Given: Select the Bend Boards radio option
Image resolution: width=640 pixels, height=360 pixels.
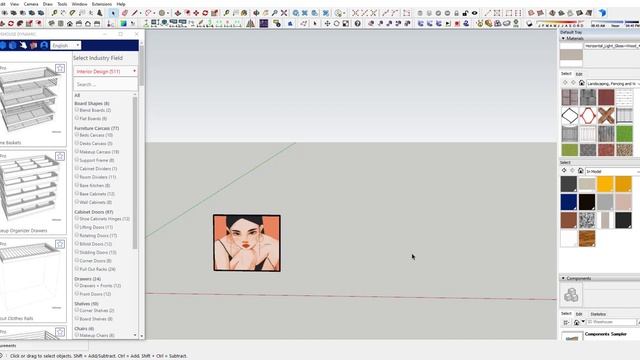Looking at the screenshot, I should [77, 110].
